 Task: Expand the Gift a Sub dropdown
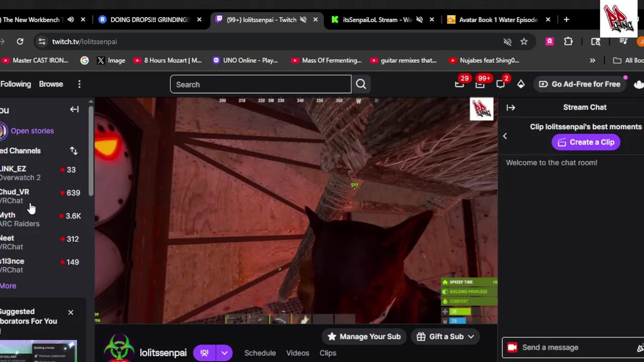click(471, 337)
